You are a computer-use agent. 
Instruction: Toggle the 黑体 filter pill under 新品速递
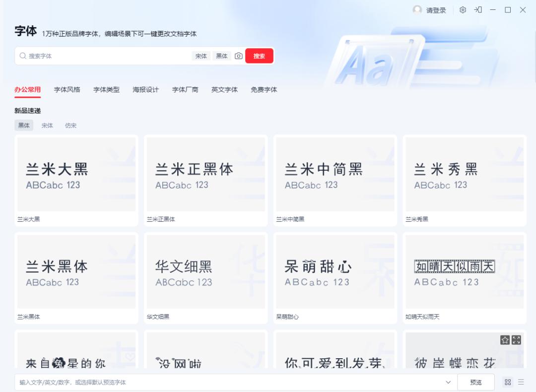click(23, 126)
